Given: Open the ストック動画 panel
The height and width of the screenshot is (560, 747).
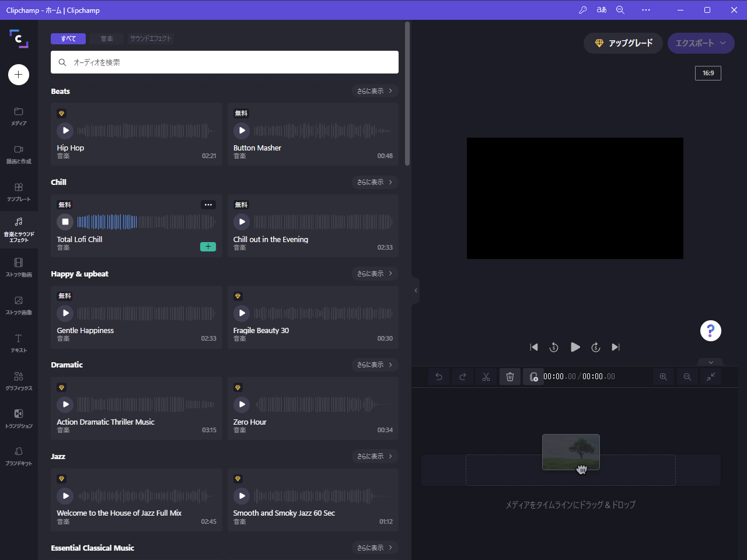Looking at the screenshot, I should pyautogui.click(x=19, y=268).
